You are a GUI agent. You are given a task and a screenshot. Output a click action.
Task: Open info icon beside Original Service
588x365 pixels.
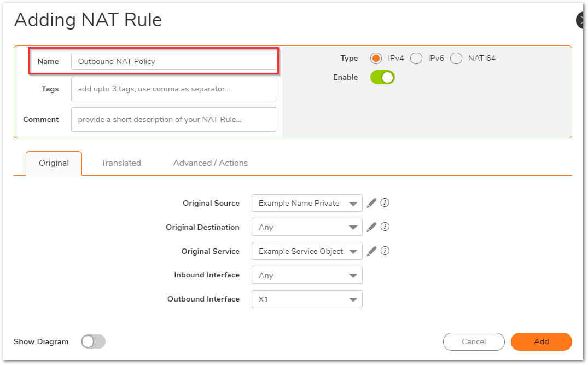385,251
